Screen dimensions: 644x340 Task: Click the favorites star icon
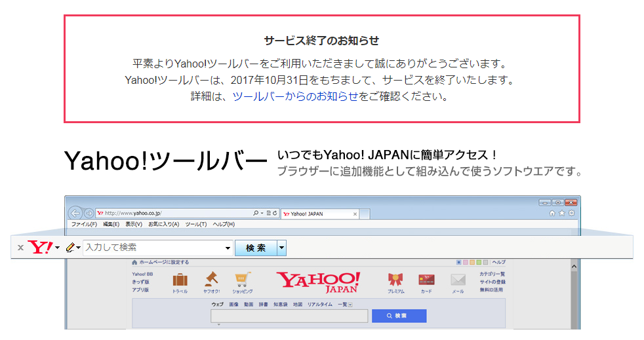(x=562, y=214)
